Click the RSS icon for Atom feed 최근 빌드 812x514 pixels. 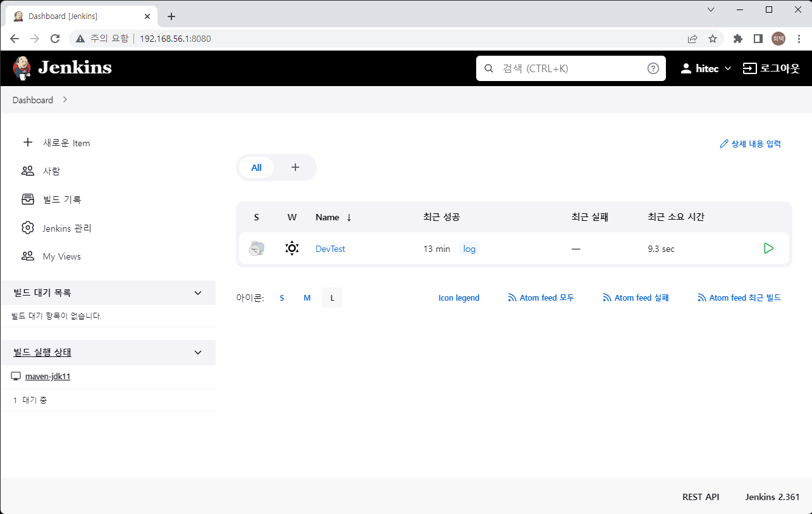coord(702,298)
